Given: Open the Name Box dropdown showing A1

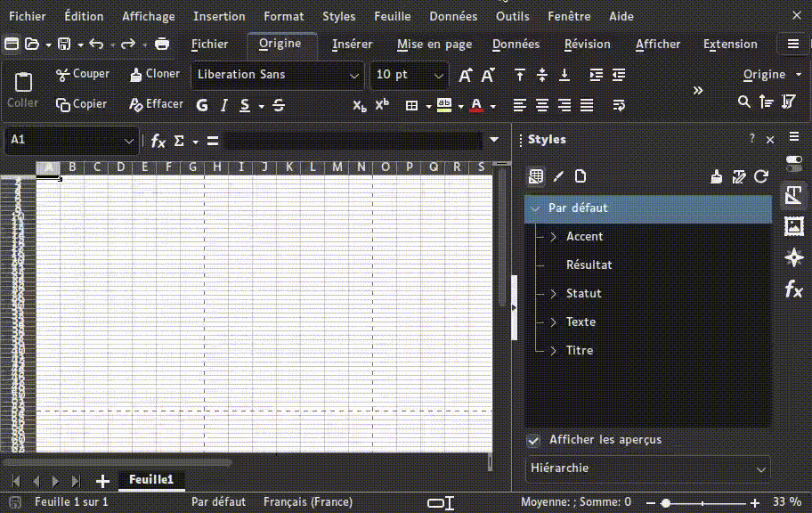Looking at the screenshot, I should 128,141.
